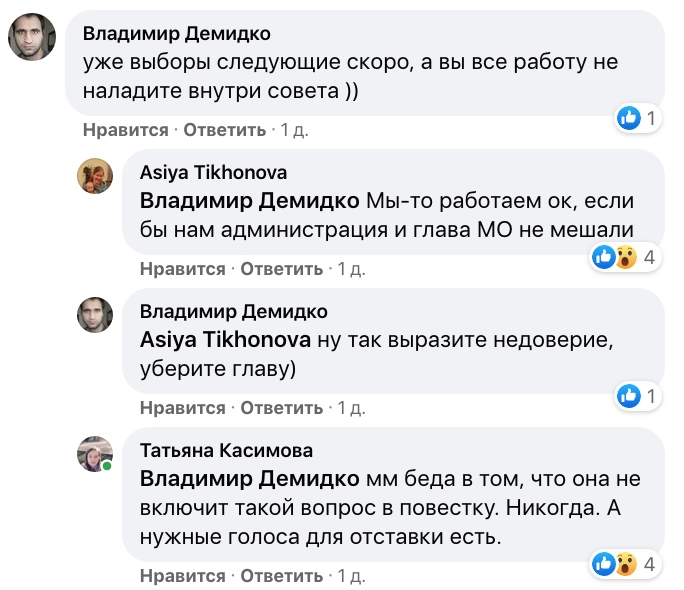684x590 pixels.
Task: Click the '1 д.' timestamp under the first comment
Action: [296, 130]
